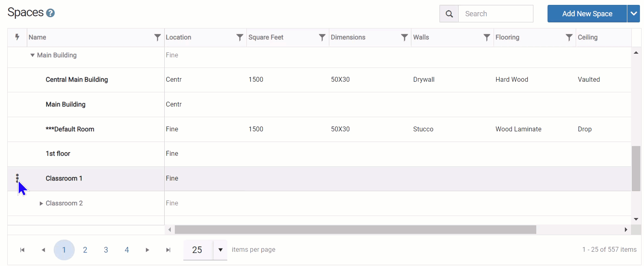Click the magnifying glass search icon

pos(449,14)
